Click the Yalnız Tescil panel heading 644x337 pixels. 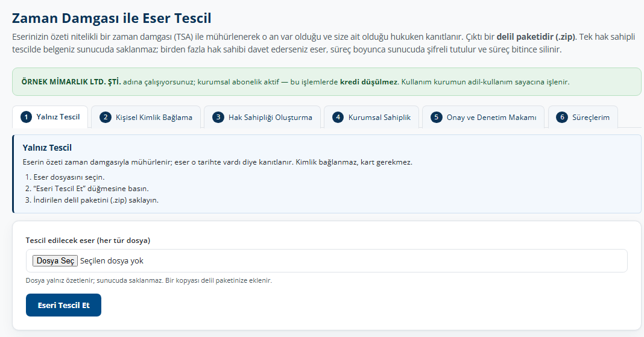click(x=47, y=148)
